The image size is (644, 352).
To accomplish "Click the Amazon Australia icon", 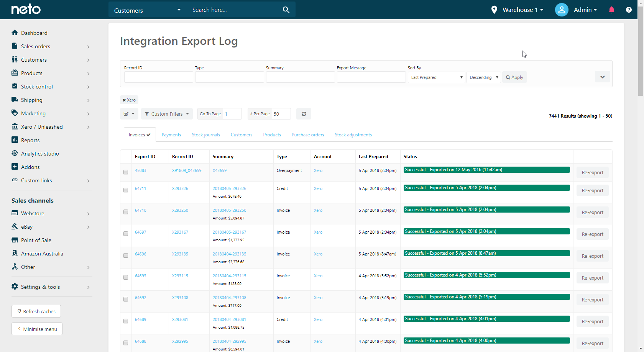I will coord(15,253).
